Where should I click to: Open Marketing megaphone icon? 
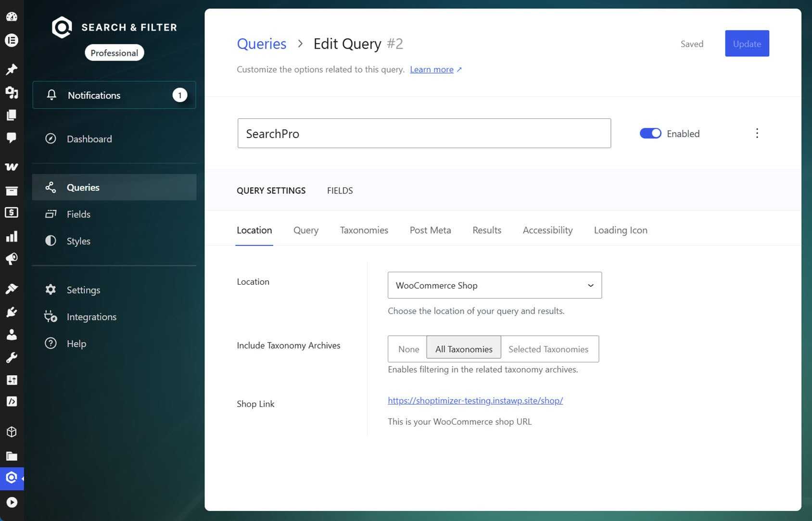point(12,259)
